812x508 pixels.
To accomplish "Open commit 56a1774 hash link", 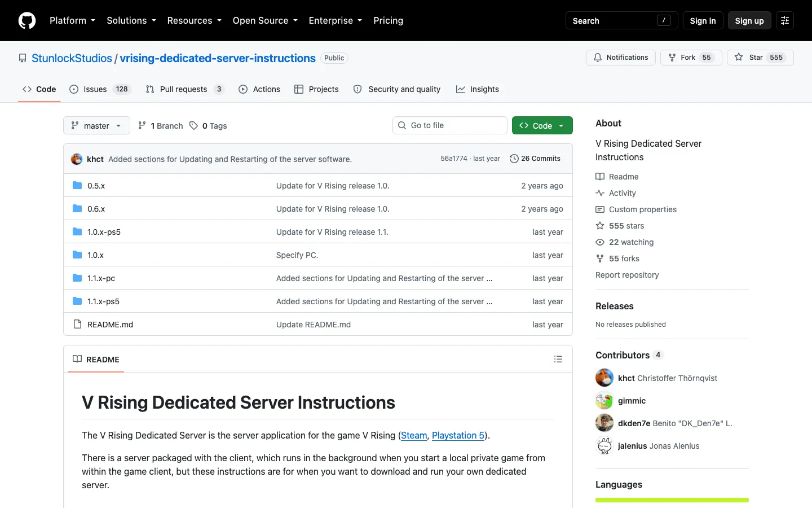I will click(454, 159).
